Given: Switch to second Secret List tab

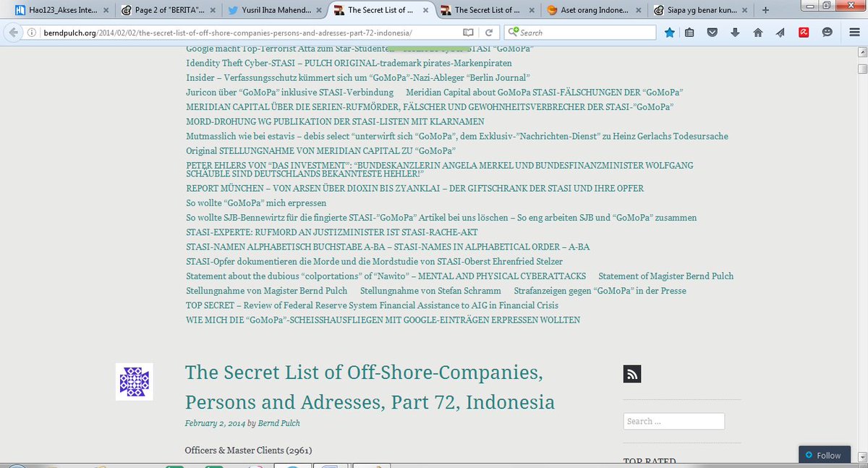Looking at the screenshot, I should click(x=487, y=11).
